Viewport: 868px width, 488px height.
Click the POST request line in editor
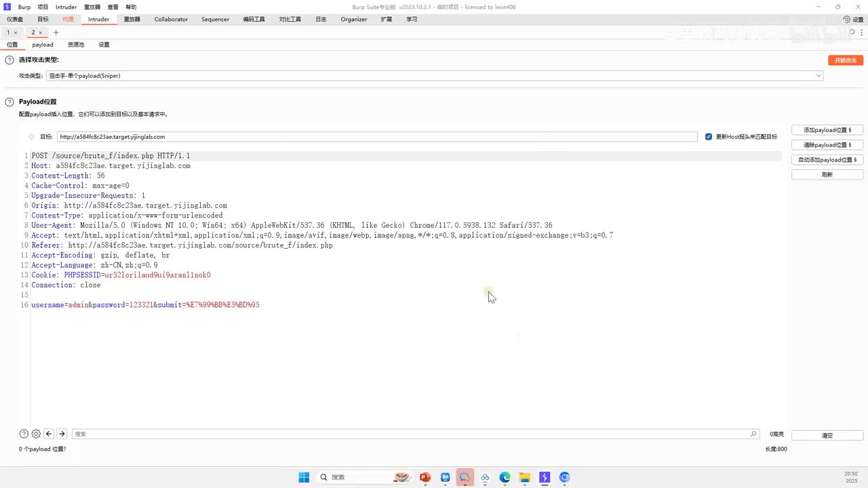point(111,156)
